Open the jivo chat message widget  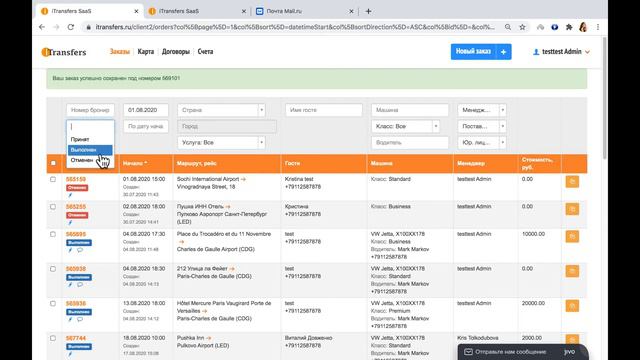coord(523,352)
